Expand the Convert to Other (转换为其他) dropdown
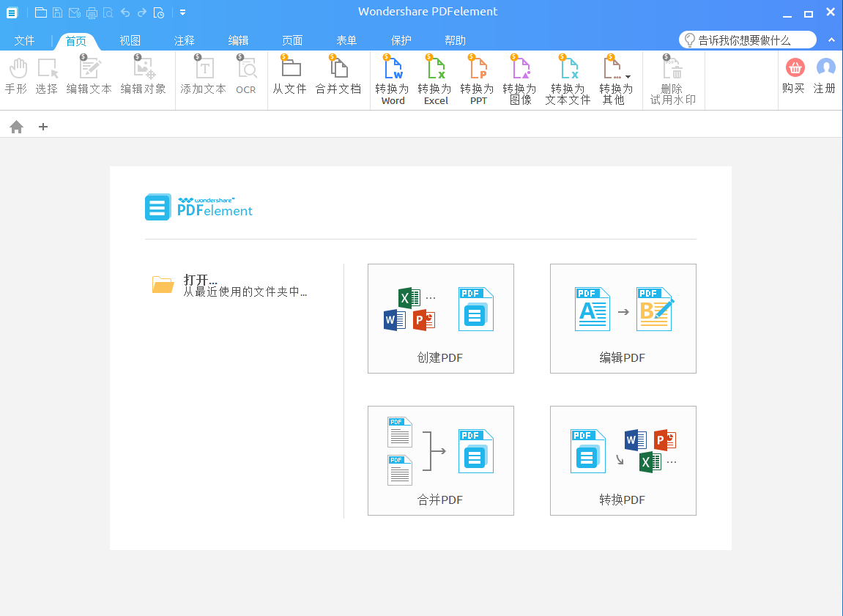 point(628,77)
